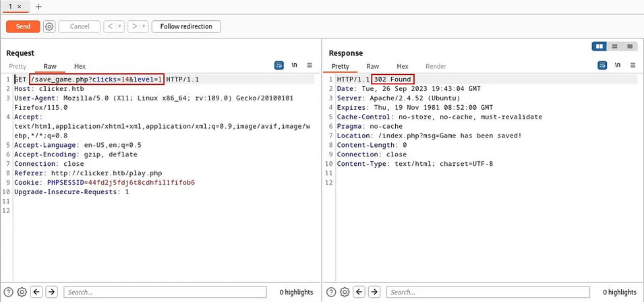Click the Accept-Encoding request header
The width and height of the screenshot is (644, 302).
point(76,154)
